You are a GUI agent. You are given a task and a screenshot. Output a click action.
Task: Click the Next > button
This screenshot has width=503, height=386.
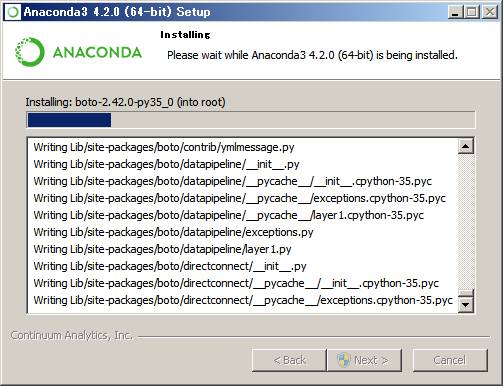coord(364,360)
